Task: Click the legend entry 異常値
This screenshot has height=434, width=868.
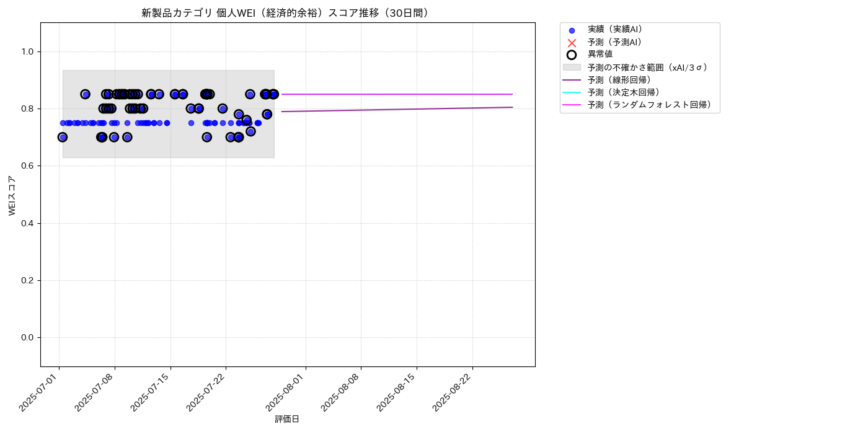Action: (x=600, y=55)
